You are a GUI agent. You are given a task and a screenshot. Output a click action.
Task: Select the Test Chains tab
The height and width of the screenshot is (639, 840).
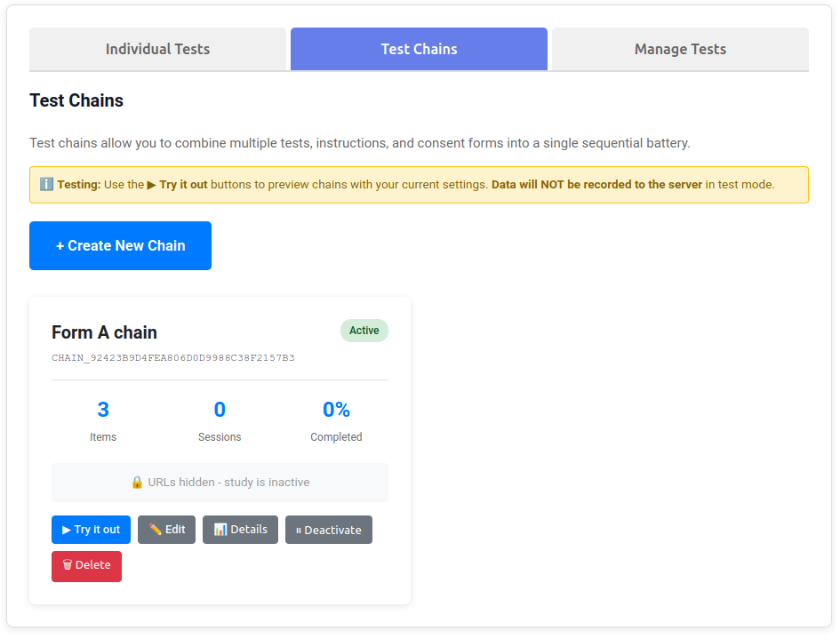pyautogui.click(x=419, y=49)
